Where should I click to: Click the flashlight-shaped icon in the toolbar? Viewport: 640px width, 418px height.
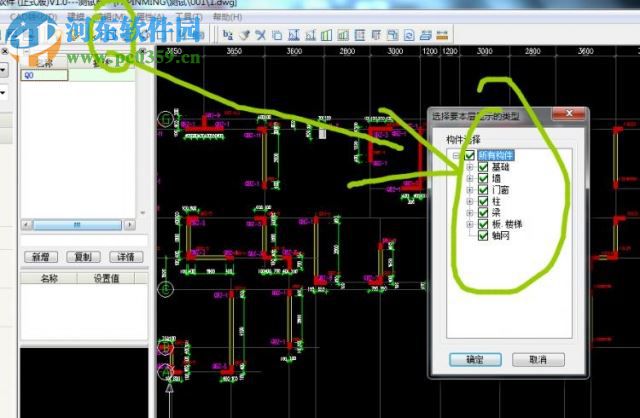[244, 35]
